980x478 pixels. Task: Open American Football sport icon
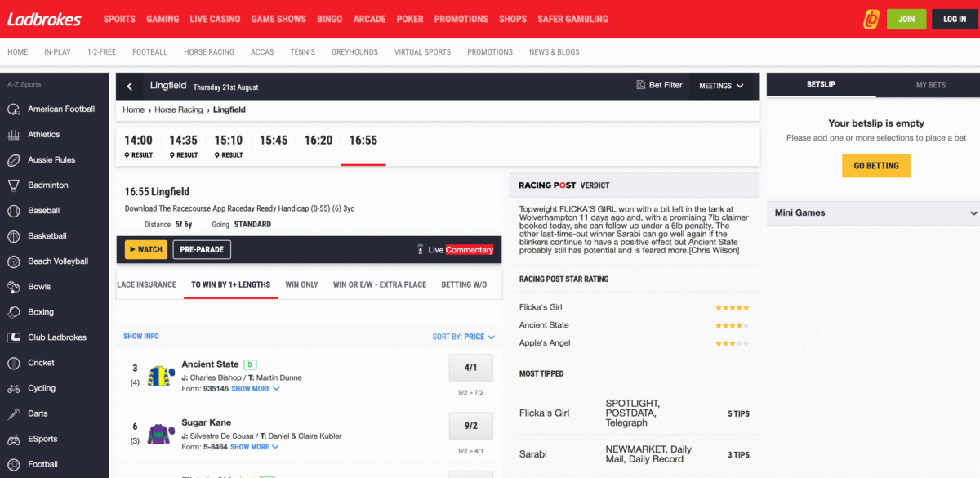click(14, 109)
